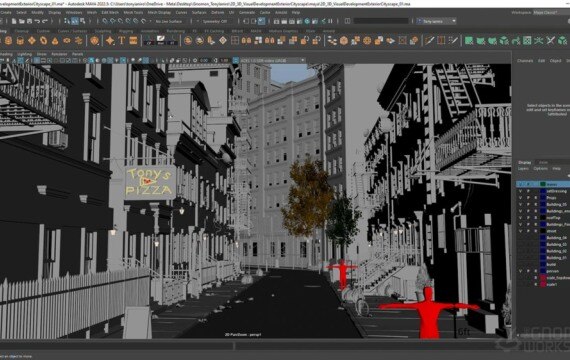
Task: Click No Live Surface field
Action: (x=169, y=21)
